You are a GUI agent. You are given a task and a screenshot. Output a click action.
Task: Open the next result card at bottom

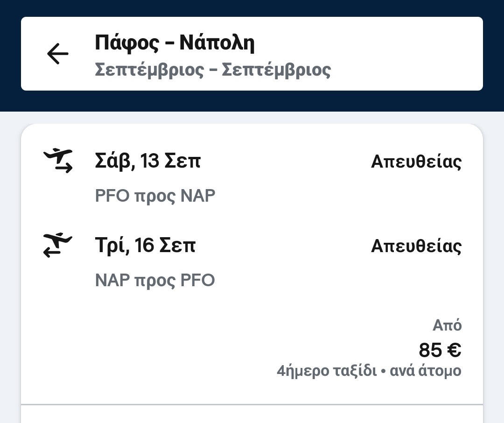[252, 416]
